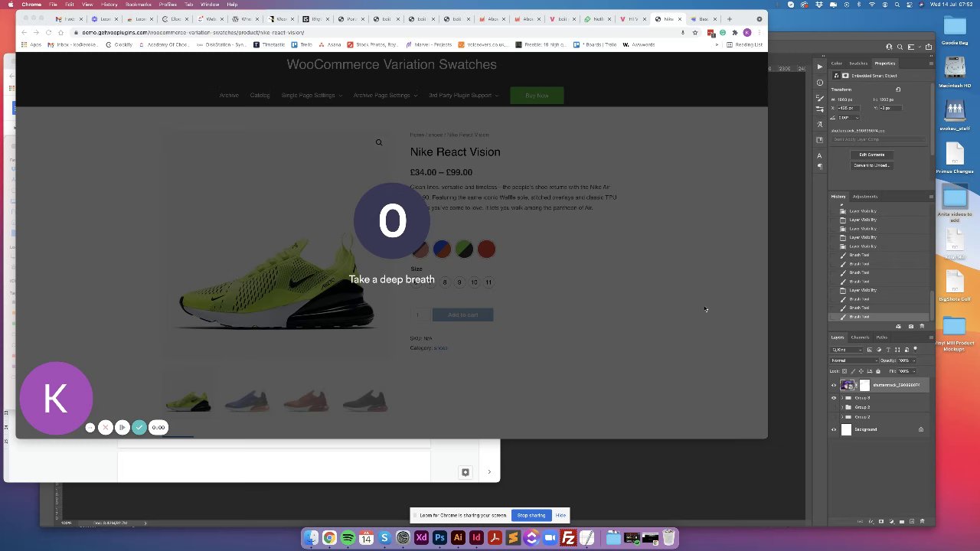Toggle layer filtering on/off switch

point(915,349)
